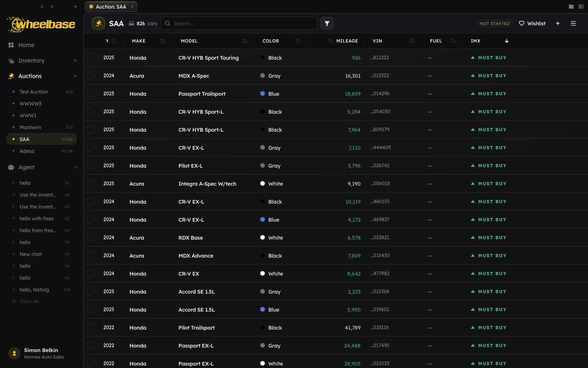
Task: Open the Home menu item
Action: coord(42,45)
